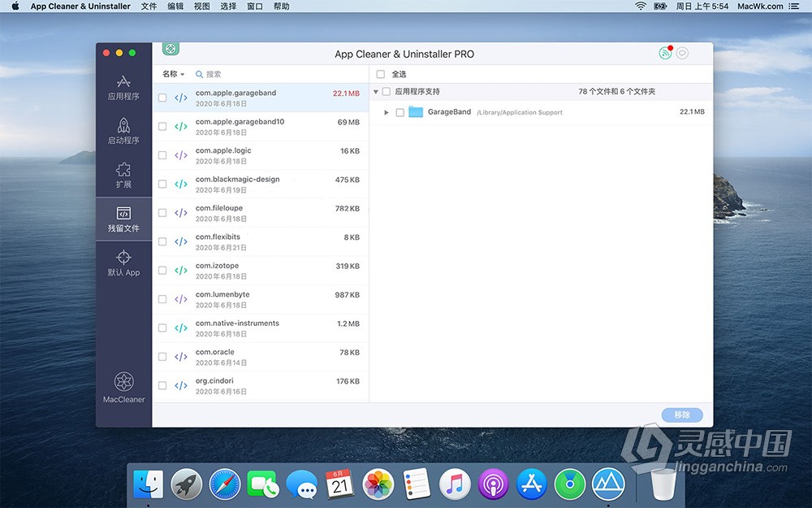
Task: Open Messages in the Dock
Action: (301, 484)
